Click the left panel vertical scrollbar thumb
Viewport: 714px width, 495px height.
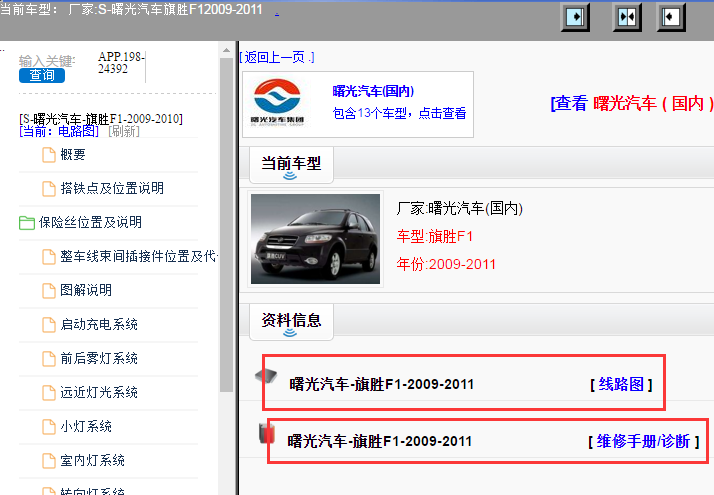[x=226, y=225]
